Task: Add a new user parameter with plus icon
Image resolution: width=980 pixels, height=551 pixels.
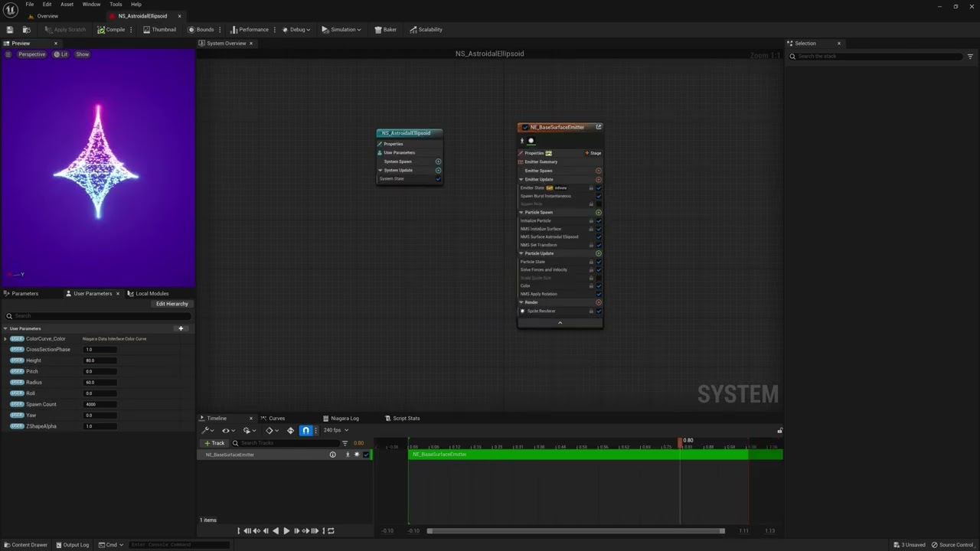Action: point(181,328)
